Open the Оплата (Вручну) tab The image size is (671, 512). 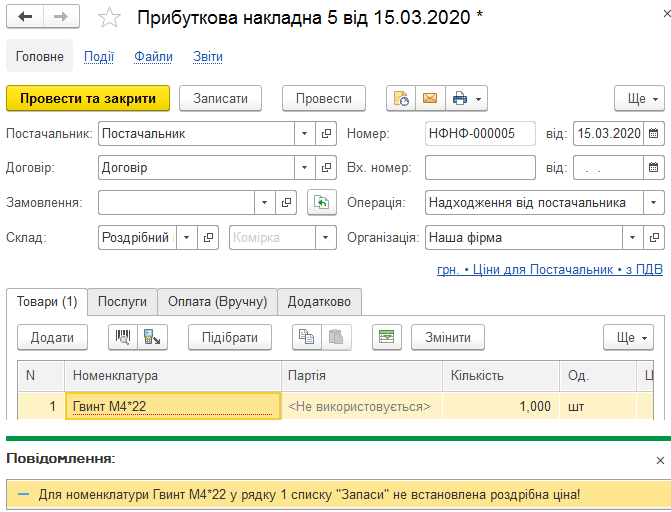[217, 302]
